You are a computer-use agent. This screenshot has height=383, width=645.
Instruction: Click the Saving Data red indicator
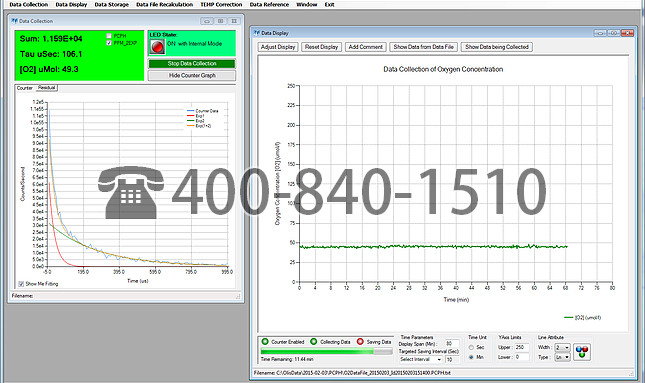pos(360,341)
